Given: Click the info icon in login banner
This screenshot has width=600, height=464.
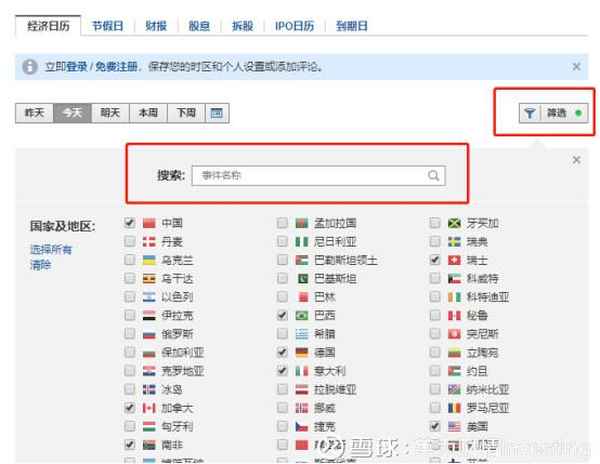Looking at the screenshot, I should click(31, 67).
